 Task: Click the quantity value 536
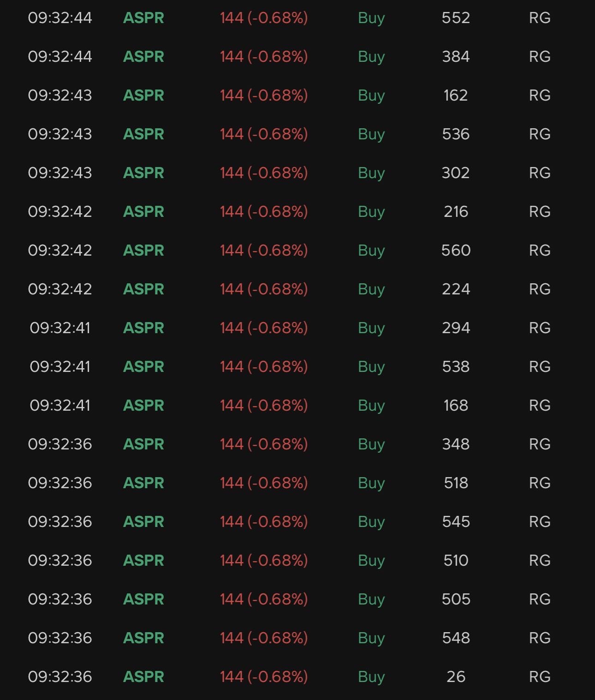[455, 134]
